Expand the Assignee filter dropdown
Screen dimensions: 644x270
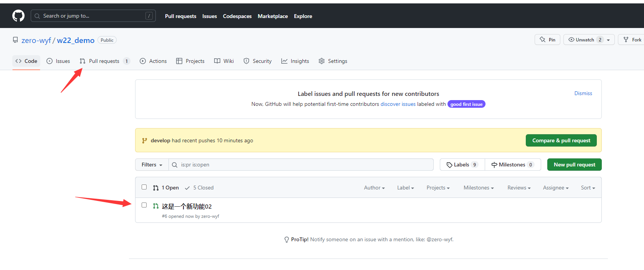[556, 188]
